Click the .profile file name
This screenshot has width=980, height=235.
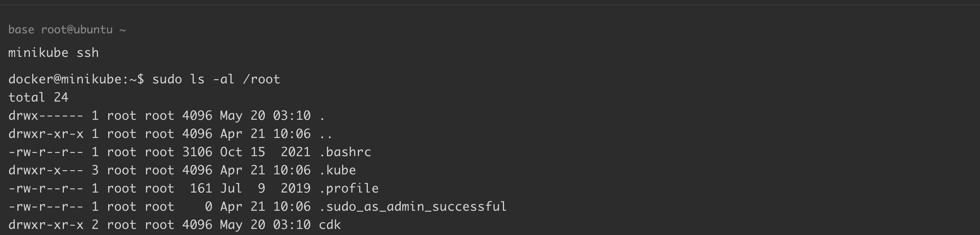point(349,188)
